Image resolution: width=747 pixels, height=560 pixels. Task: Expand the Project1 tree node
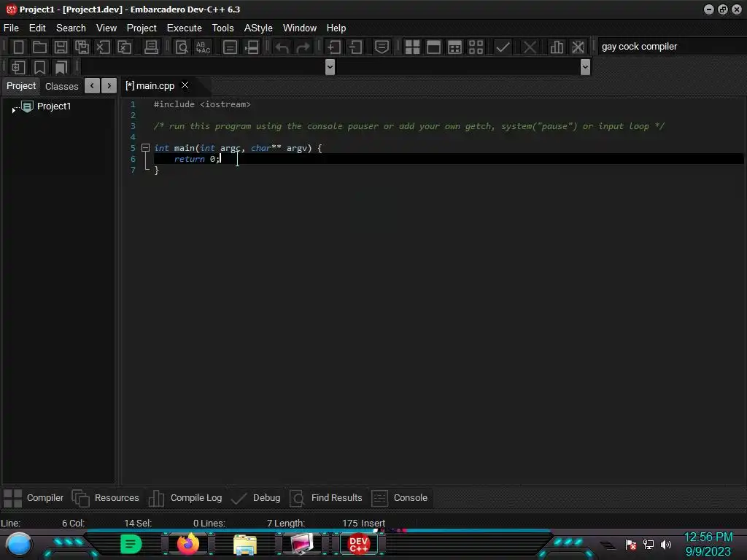[x=13, y=110]
